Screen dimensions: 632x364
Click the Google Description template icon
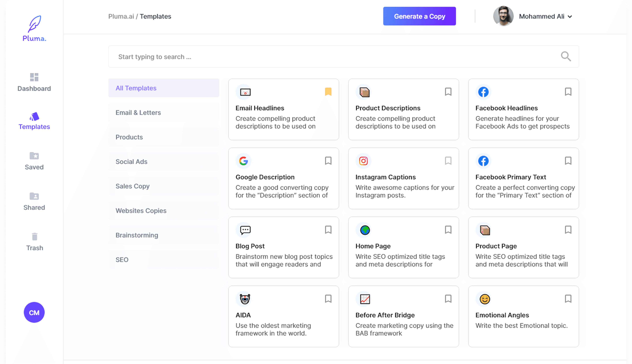point(243,161)
